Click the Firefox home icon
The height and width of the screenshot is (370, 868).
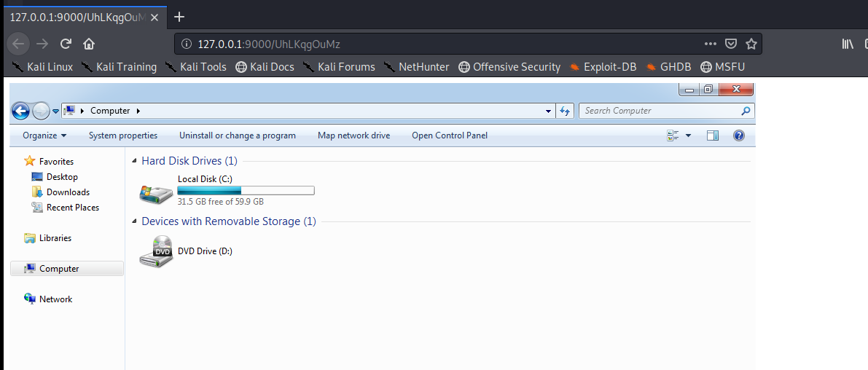[x=89, y=44]
